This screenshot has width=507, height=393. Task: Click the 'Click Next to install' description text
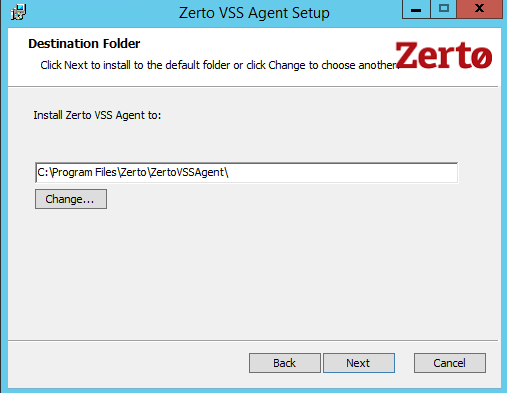pyautogui.click(x=220, y=65)
